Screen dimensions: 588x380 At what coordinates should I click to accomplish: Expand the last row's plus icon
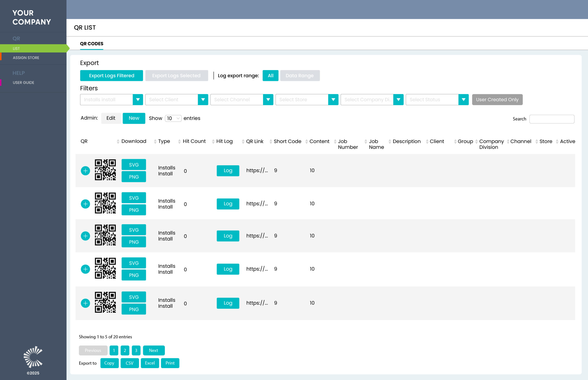[x=85, y=303]
